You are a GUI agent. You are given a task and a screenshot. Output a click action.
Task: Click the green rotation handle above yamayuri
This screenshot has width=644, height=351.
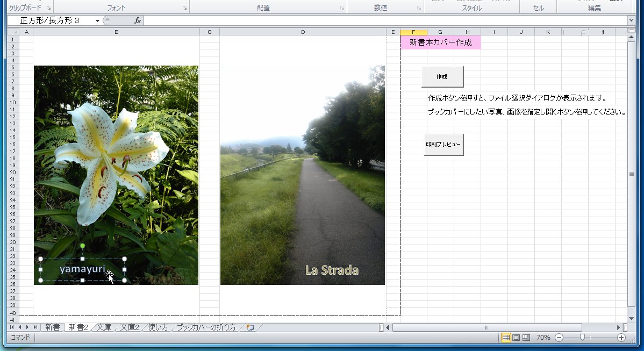83,246
